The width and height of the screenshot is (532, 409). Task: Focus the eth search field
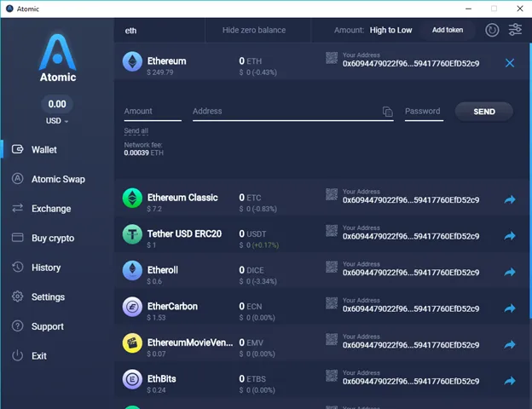[x=159, y=31]
